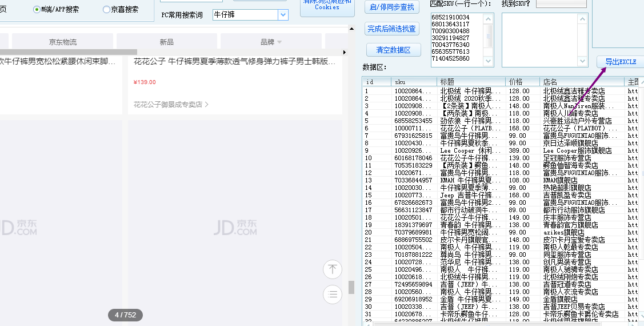Click the 标题 column header

pyautogui.click(x=471, y=82)
